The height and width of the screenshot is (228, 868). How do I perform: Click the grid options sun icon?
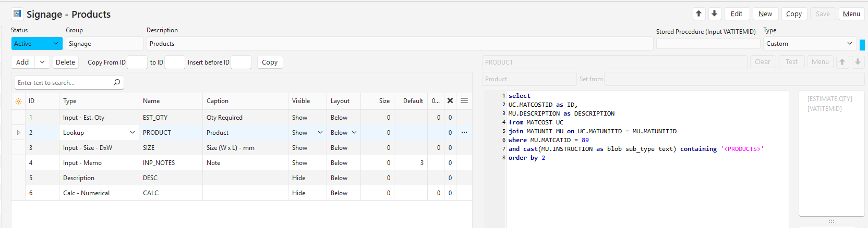click(18, 101)
